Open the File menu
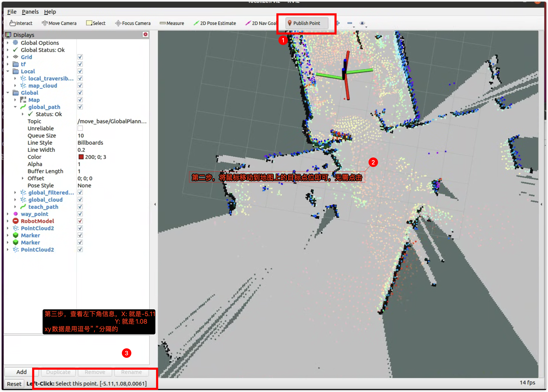The image size is (548, 392). coord(12,12)
